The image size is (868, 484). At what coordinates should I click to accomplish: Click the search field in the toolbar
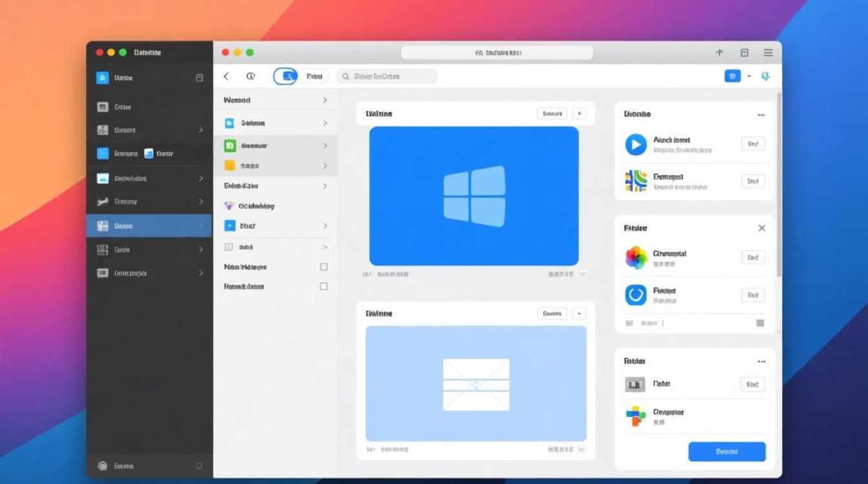point(386,76)
